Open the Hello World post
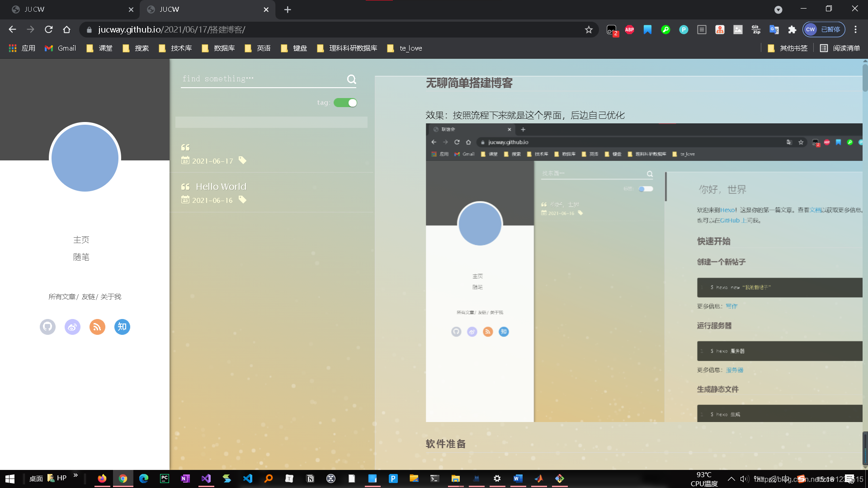This screenshot has height=488, width=868. point(220,186)
